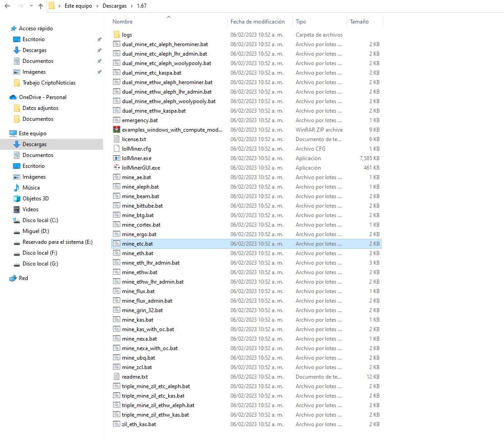Click lolMinerGUI.exe application icon
This screenshot has width=504, height=437.
[x=117, y=168]
